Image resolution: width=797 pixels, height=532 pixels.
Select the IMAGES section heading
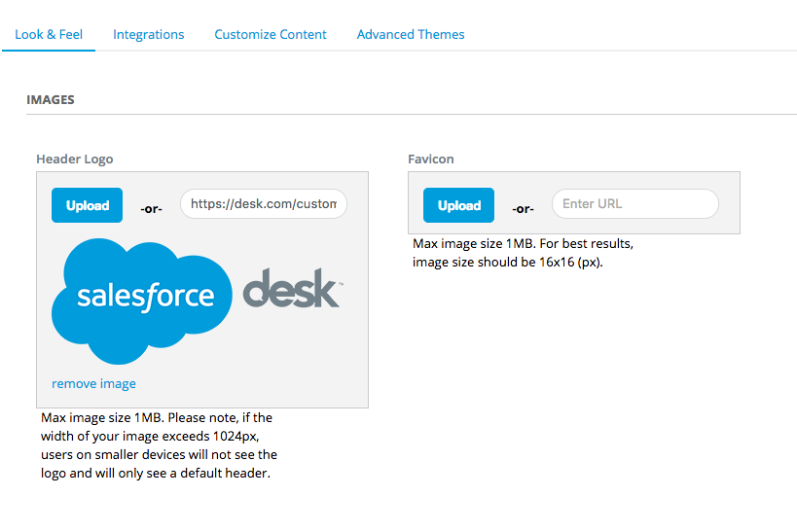[51, 99]
